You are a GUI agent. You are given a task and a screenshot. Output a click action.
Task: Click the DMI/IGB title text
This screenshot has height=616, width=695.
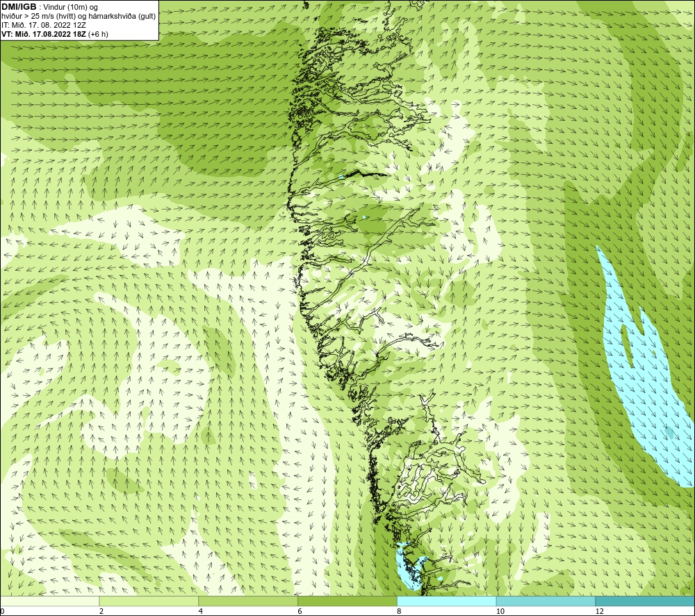click(19, 7)
